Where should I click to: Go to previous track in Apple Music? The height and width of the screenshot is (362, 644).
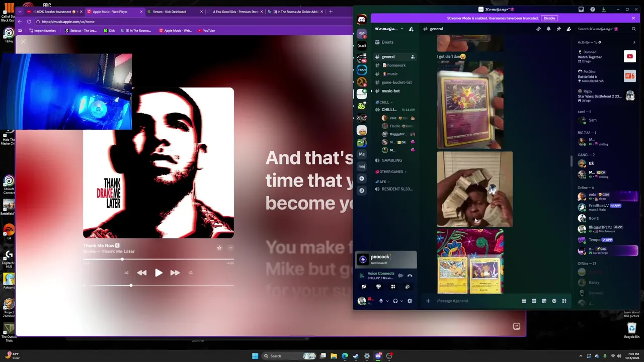coord(142,273)
